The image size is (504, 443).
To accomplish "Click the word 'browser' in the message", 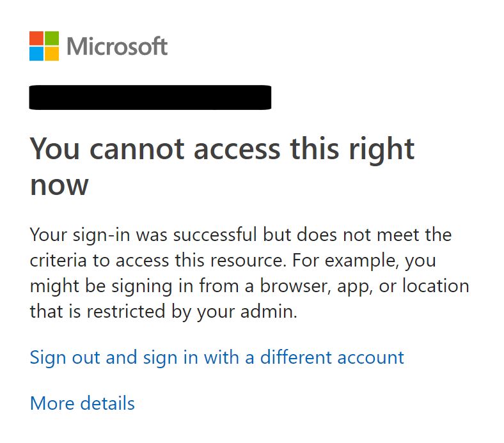I will click(x=294, y=286).
